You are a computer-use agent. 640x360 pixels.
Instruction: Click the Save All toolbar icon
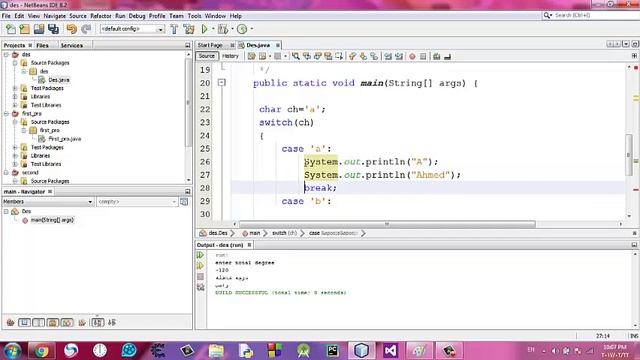pos(53,29)
